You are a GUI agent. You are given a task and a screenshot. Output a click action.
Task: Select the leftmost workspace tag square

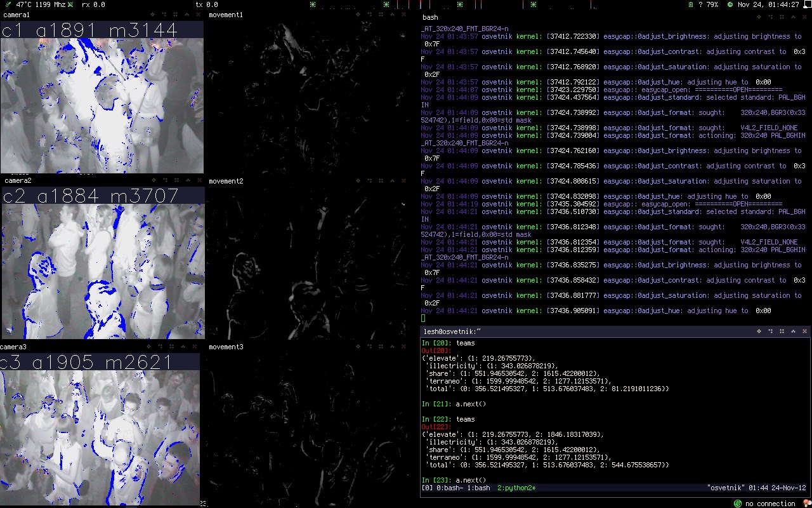click(x=312, y=4)
